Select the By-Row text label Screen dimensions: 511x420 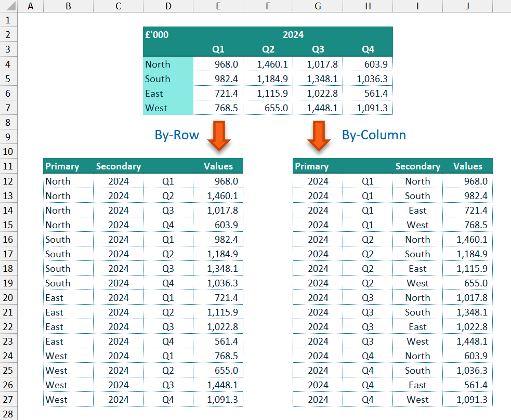(177, 135)
